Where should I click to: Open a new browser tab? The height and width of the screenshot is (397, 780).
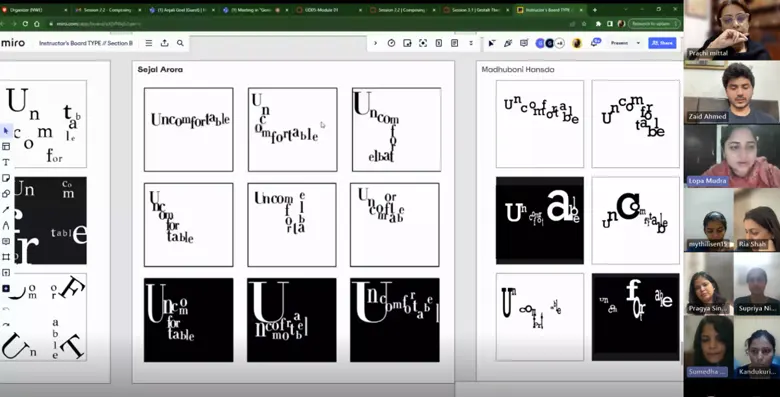tap(594, 10)
